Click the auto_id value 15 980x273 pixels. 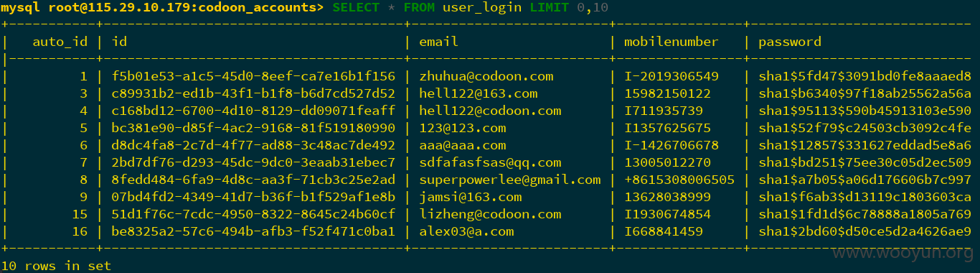pyautogui.click(x=80, y=214)
